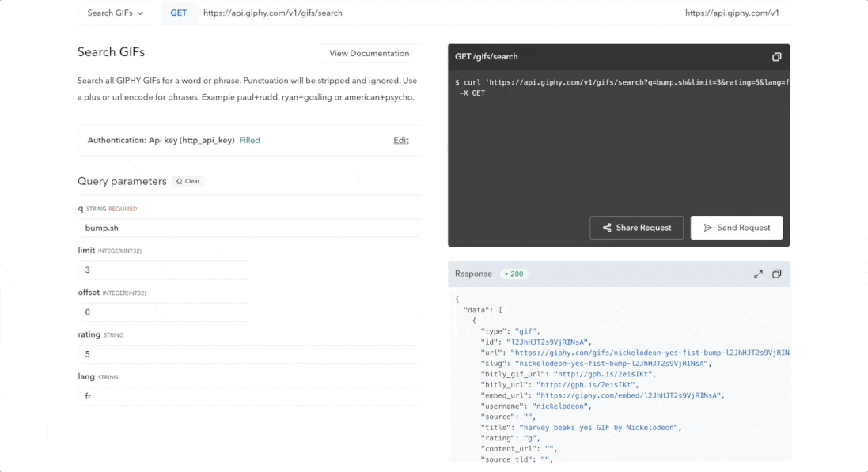Copy the curl command snippet

tap(776, 57)
